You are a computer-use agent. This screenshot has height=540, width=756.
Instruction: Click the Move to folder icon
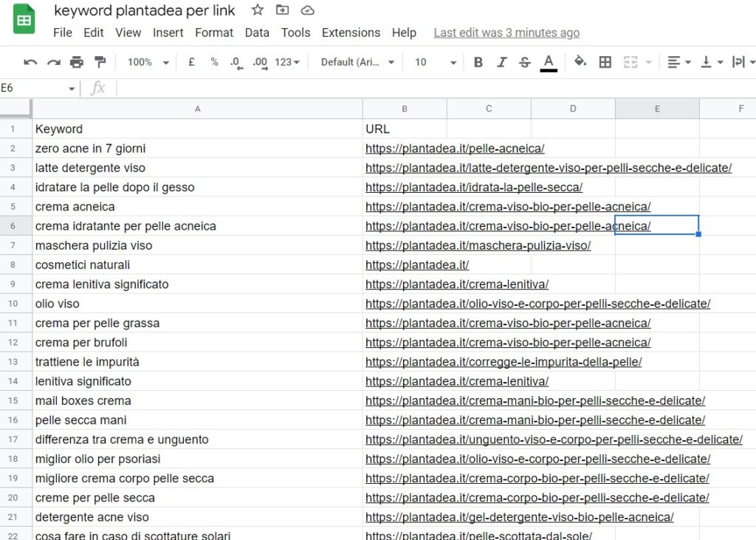(283, 10)
